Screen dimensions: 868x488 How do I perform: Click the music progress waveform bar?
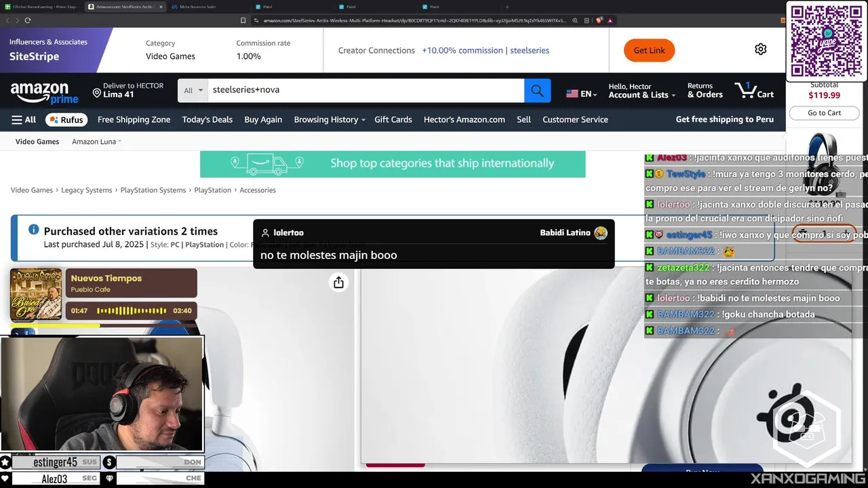click(132, 310)
